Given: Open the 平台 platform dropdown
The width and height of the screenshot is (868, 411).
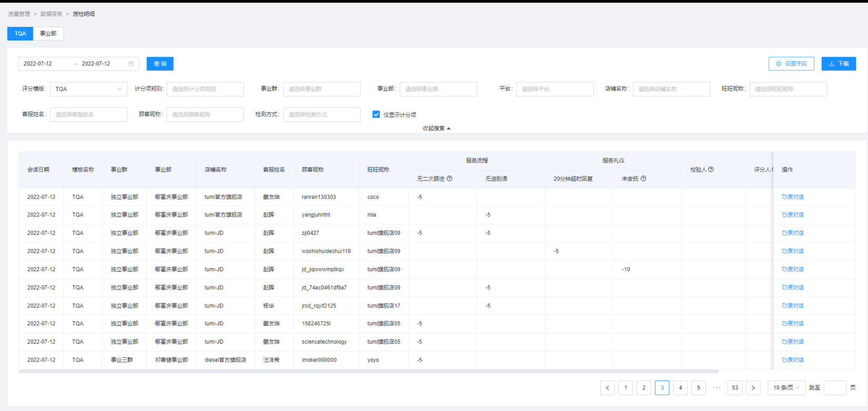Looking at the screenshot, I should pyautogui.click(x=555, y=89).
